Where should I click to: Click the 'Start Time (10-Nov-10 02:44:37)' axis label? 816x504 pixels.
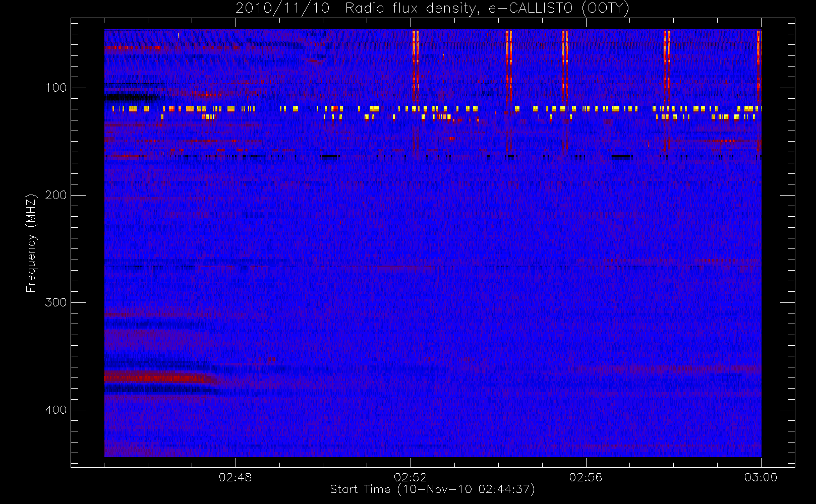click(x=432, y=489)
